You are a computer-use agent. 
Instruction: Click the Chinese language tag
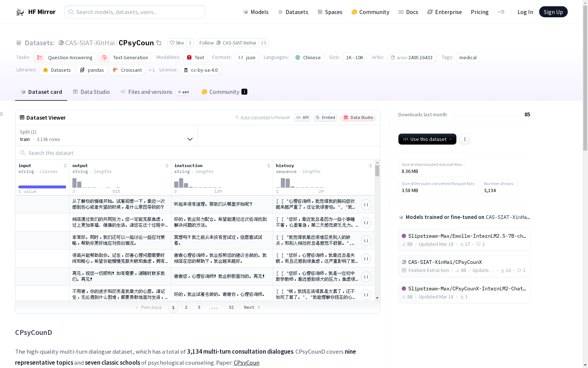point(308,57)
